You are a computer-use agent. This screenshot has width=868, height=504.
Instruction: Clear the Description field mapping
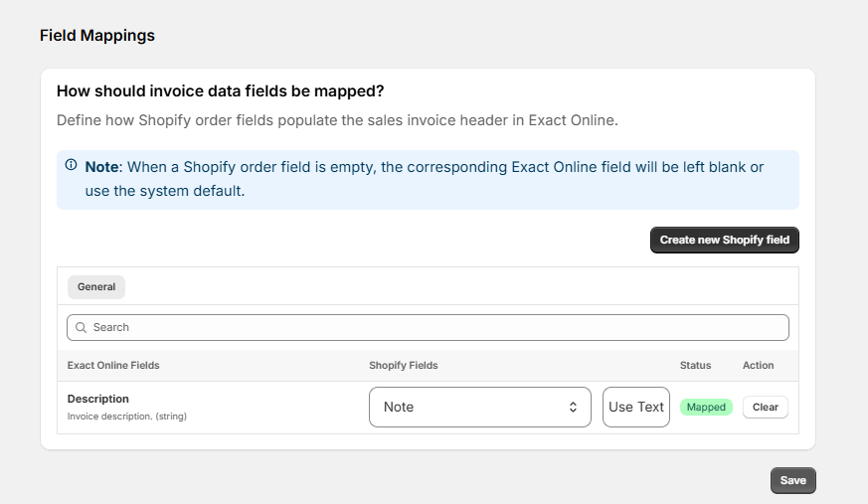tap(766, 408)
